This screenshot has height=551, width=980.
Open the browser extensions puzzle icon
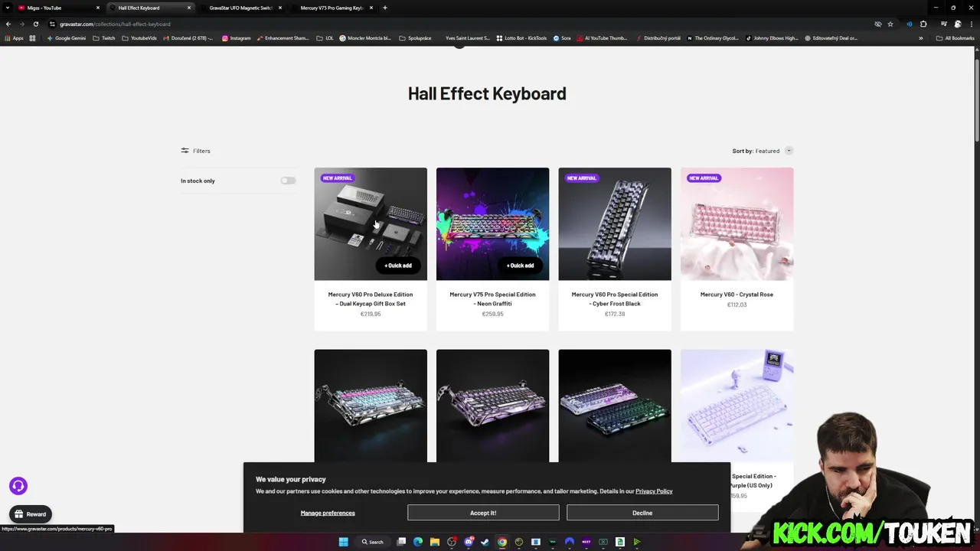pos(923,24)
